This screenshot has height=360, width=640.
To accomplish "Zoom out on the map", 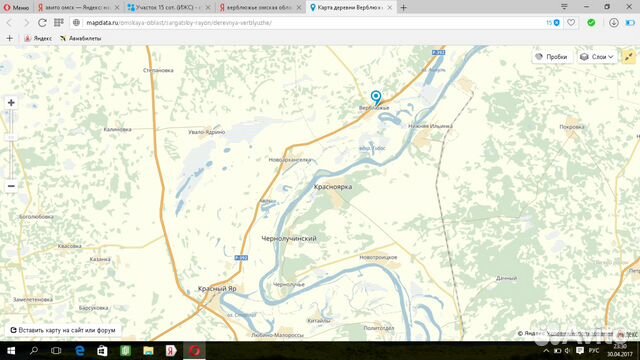I will pyautogui.click(x=11, y=186).
